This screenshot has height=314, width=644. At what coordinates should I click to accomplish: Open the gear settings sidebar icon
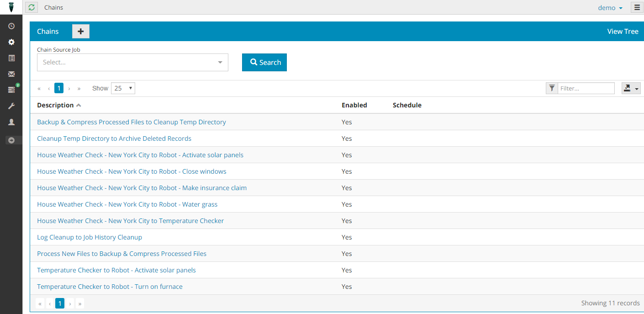11,42
